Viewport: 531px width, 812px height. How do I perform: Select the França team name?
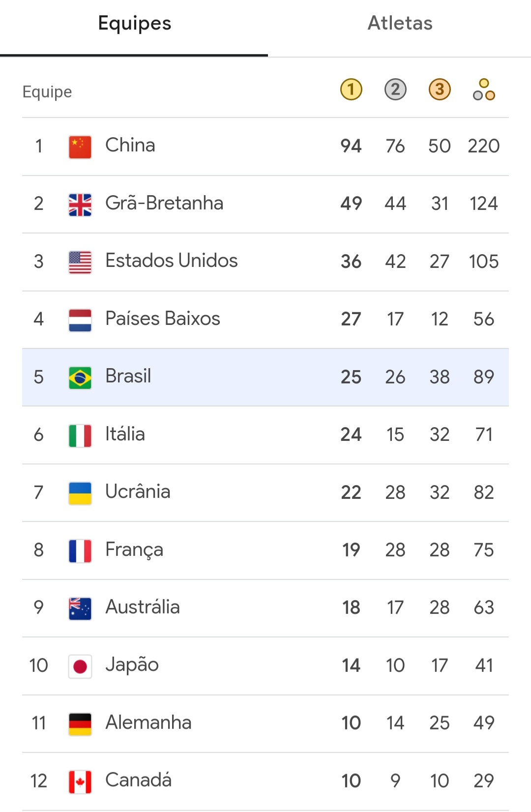click(x=134, y=550)
